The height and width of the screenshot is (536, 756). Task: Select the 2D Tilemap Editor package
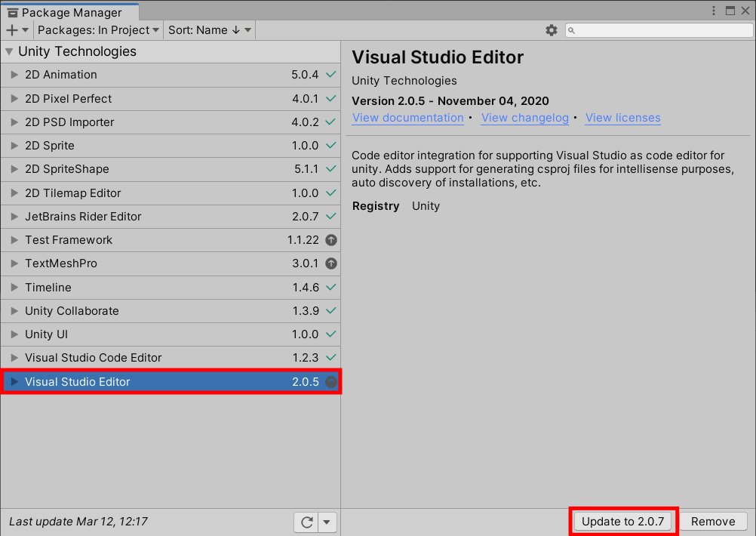pyautogui.click(x=171, y=193)
